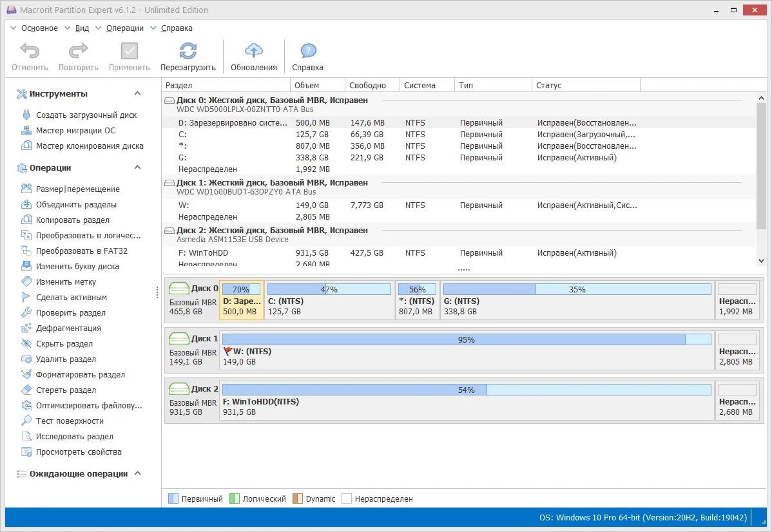The width and height of the screenshot is (772, 532).
Task: Select F: WinToHDD row in list
Action: [459, 253]
